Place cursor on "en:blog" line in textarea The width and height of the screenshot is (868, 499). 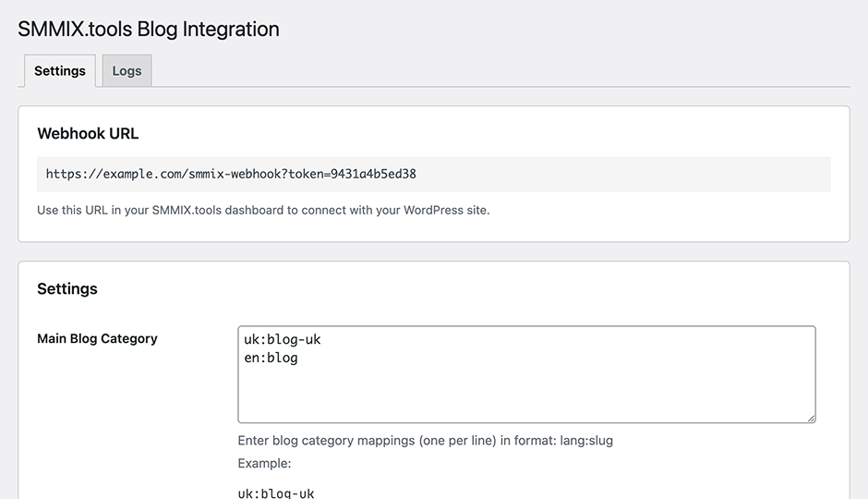click(271, 358)
